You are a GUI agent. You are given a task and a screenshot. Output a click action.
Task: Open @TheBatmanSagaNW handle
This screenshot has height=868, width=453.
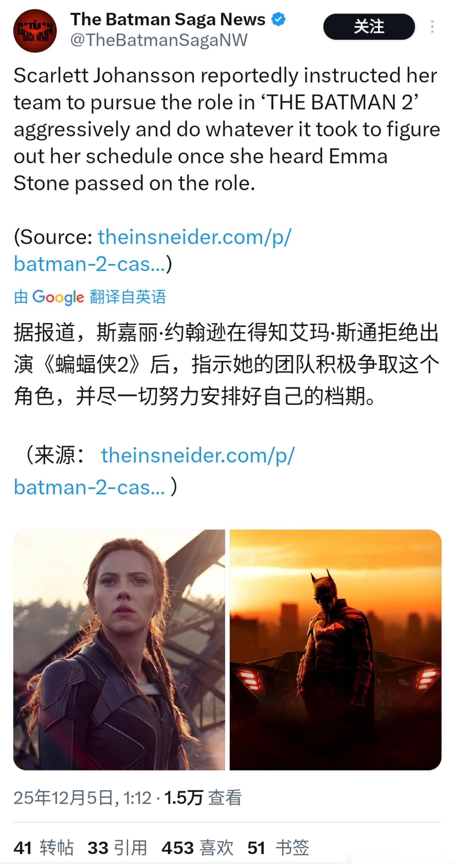[159, 40]
